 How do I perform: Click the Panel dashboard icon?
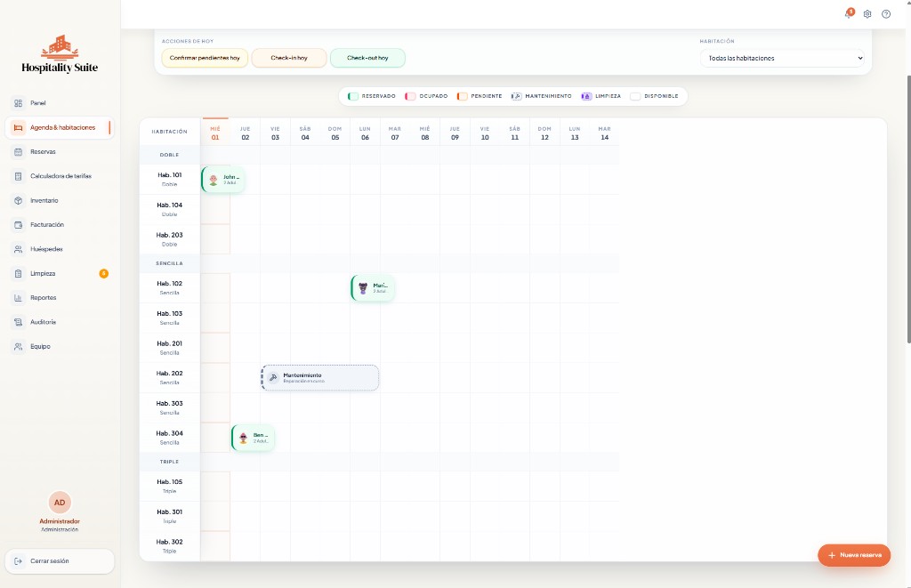click(x=19, y=103)
